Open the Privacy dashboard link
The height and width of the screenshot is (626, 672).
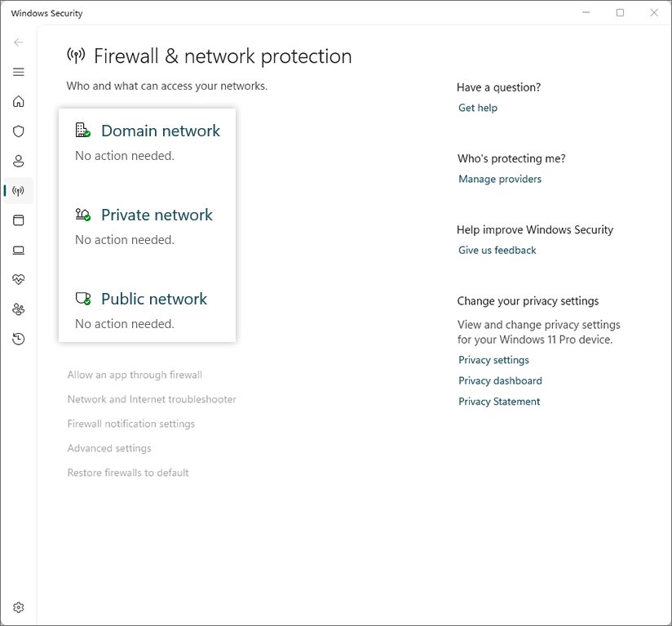click(x=500, y=380)
